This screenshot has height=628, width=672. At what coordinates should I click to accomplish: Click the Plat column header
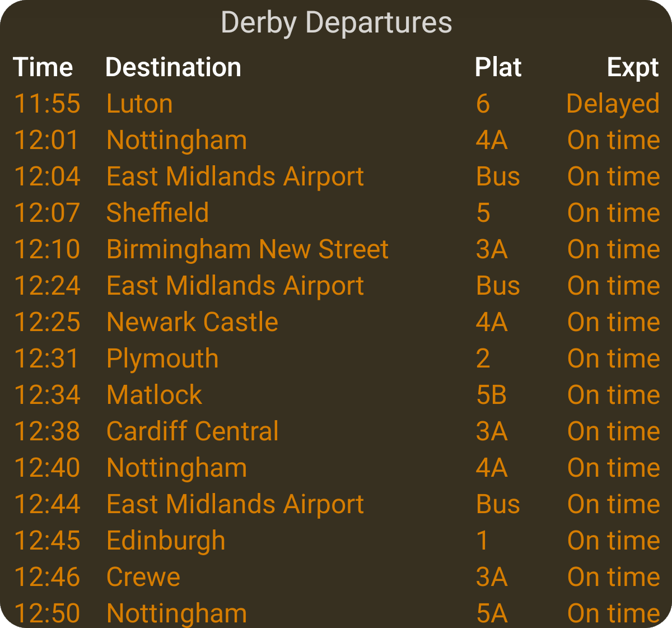(x=498, y=68)
